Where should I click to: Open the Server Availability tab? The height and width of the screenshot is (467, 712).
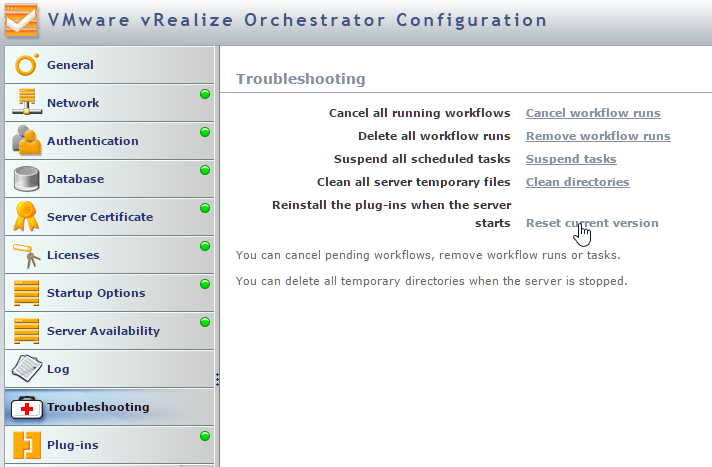[103, 331]
